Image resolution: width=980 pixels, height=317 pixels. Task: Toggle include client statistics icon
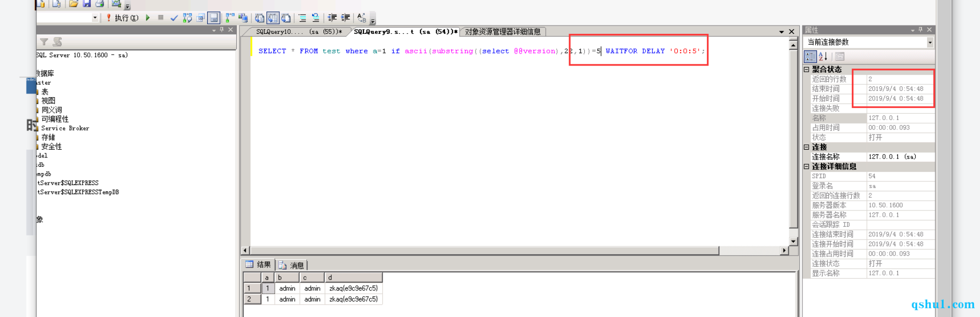pyautogui.click(x=243, y=18)
